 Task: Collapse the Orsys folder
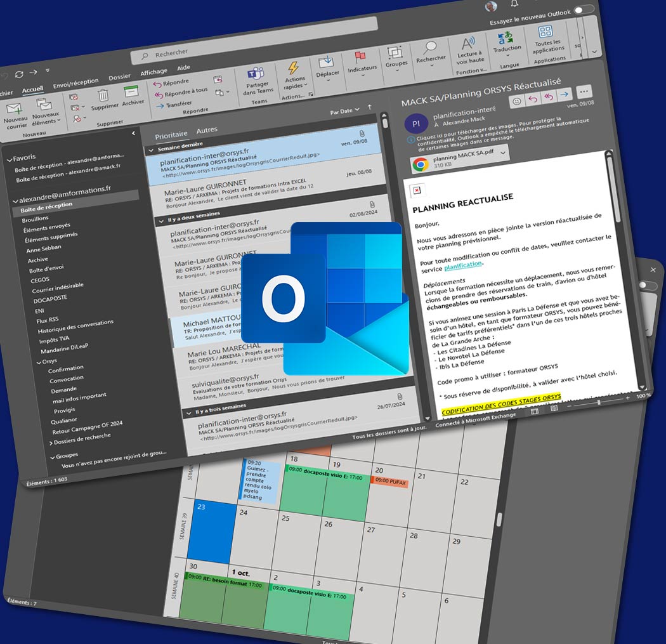[39, 362]
